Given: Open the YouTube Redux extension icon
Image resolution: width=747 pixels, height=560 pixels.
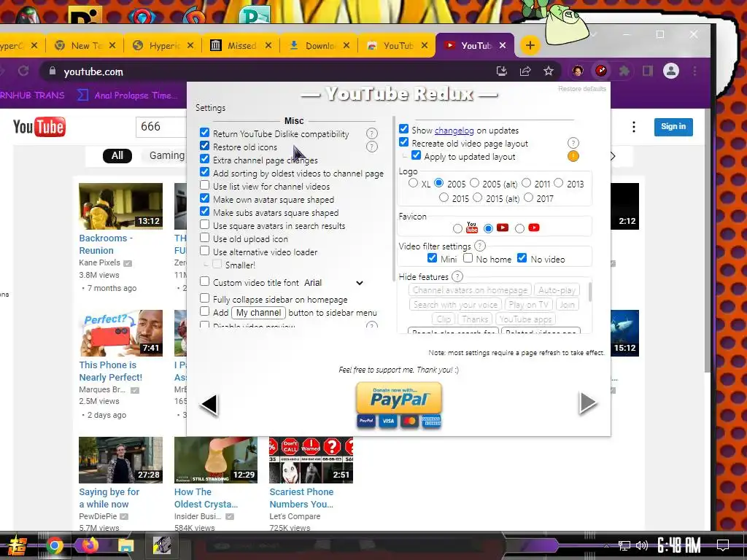Looking at the screenshot, I should [601, 71].
